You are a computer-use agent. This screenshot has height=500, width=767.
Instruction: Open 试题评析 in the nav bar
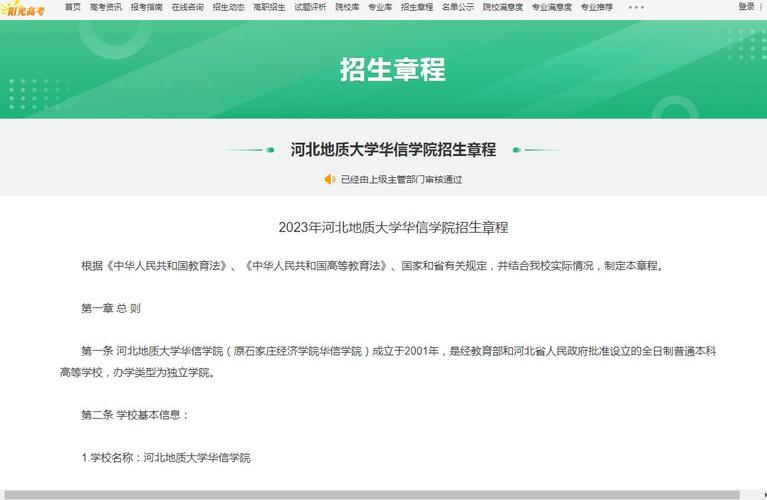pos(310,7)
